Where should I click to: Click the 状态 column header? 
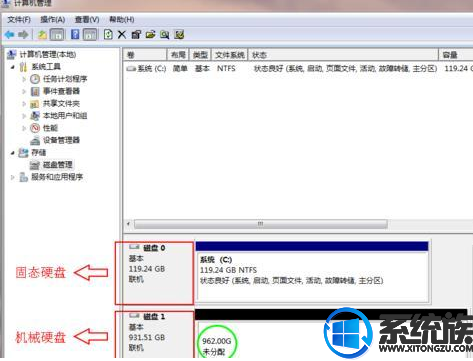343,55
